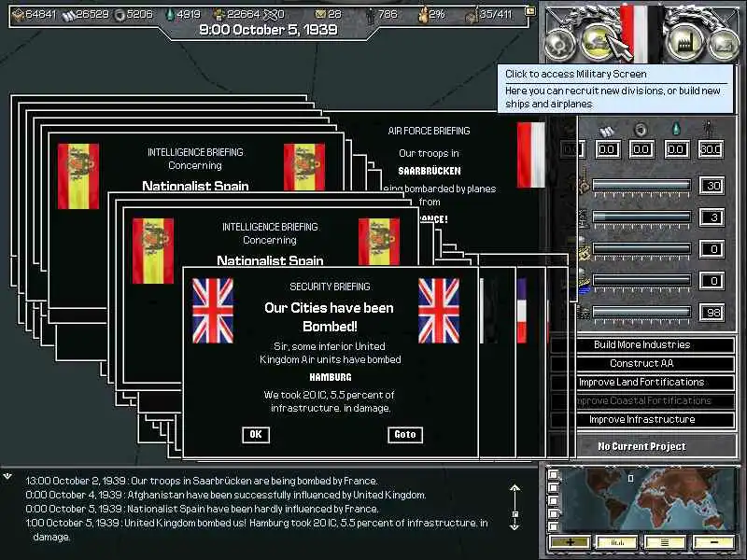Click the three-lines button below minimap
747x560 pixels.
(665, 542)
